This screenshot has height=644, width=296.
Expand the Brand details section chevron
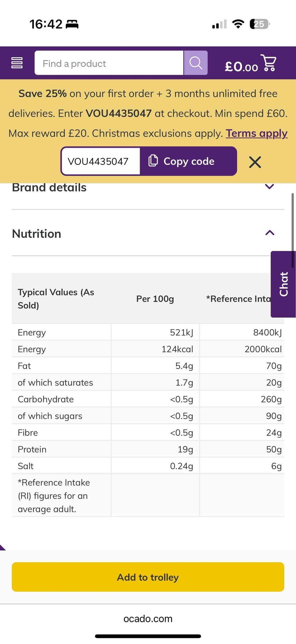tap(270, 187)
